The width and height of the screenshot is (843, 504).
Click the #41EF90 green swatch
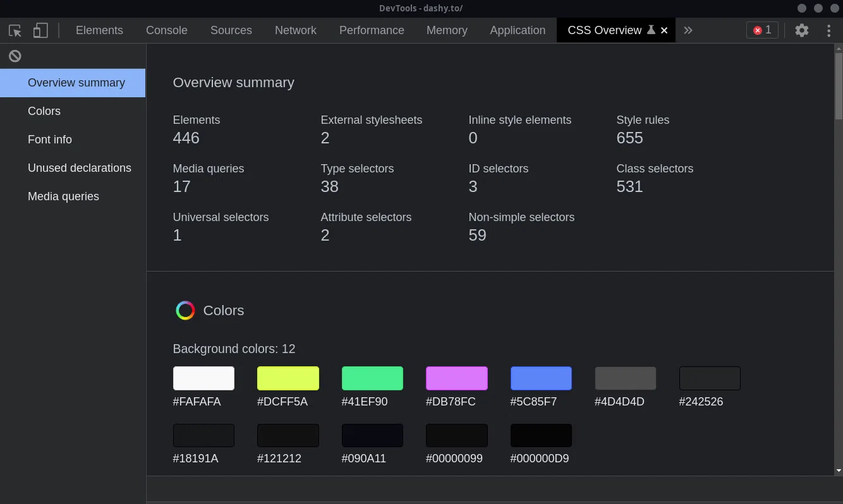[372, 378]
